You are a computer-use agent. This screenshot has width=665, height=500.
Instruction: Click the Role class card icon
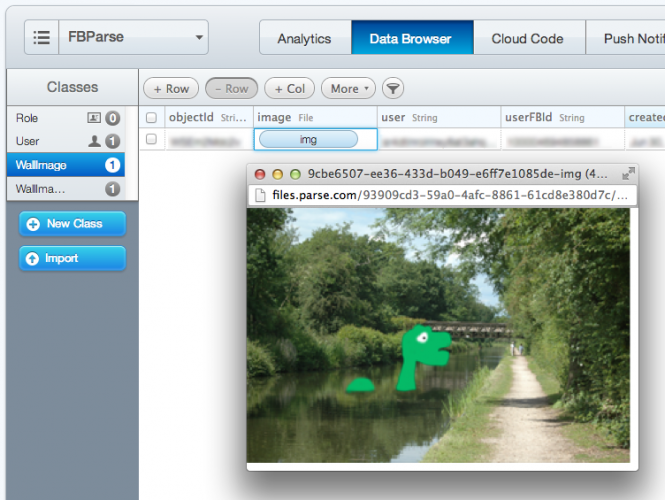click(x=94, y=117)
